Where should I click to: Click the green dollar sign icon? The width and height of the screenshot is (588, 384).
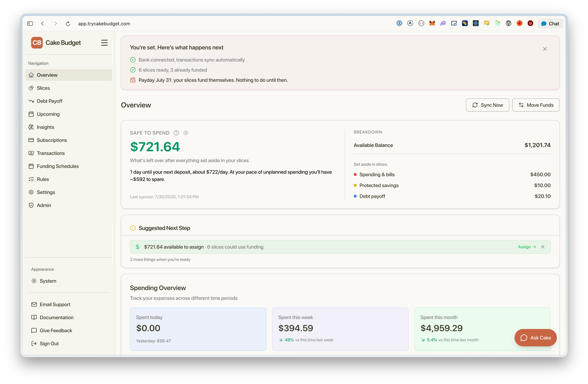(x=138, y=247)
